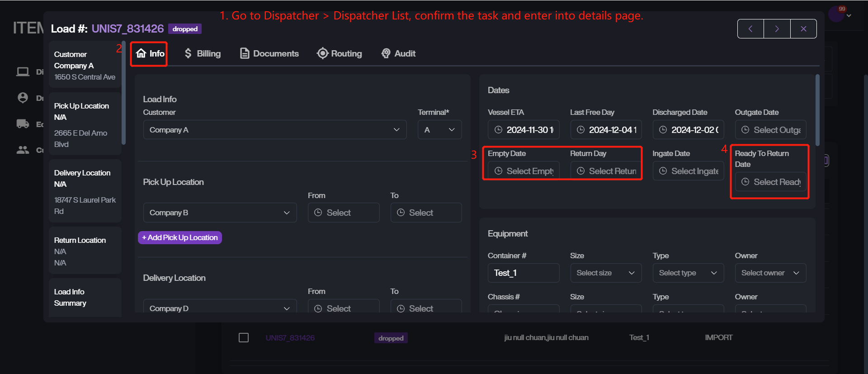The width and height of the screenshot is (868, 374).
Task: Switch to the Billing tab
Action: click(203, 54)
